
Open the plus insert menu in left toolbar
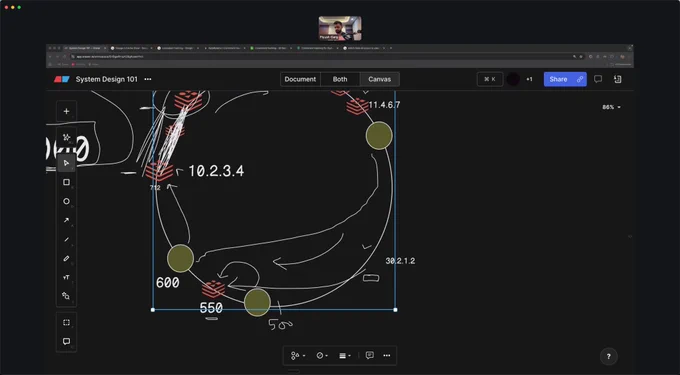click(x=66, y=111)
